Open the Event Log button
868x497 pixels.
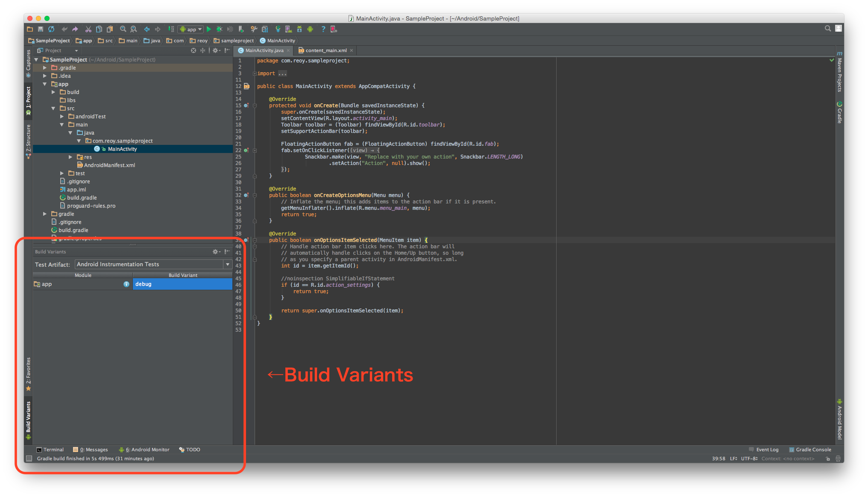tap(764, 450)
